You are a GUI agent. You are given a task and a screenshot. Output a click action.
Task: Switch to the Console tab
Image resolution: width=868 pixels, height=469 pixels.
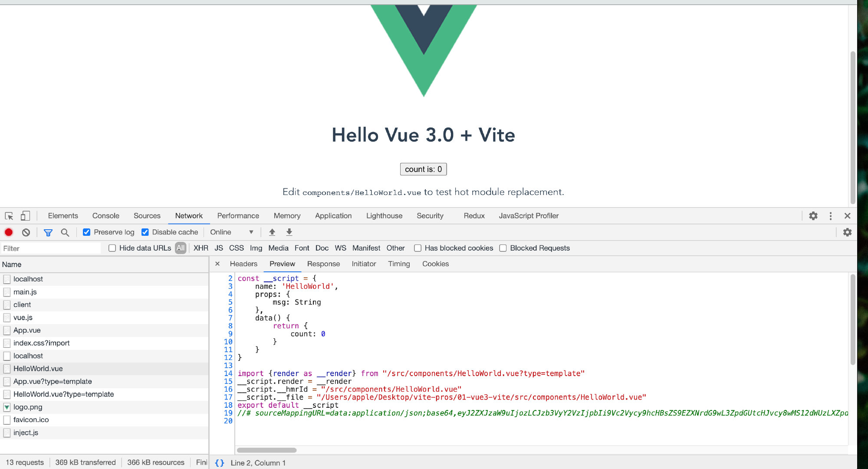pos(105,216)
